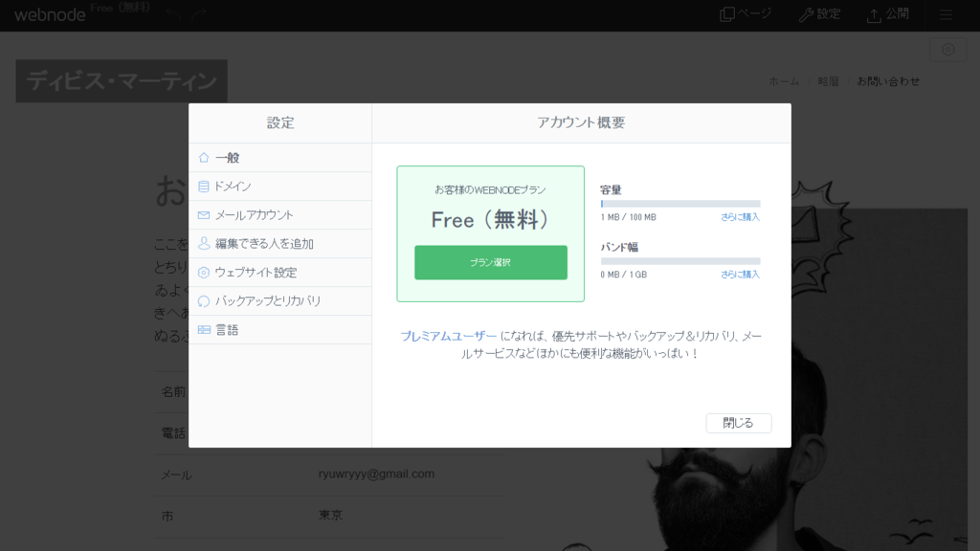Screen dimensions: 980x551
Task: Click the home icon beside 一般
Action: pos(204,158)
